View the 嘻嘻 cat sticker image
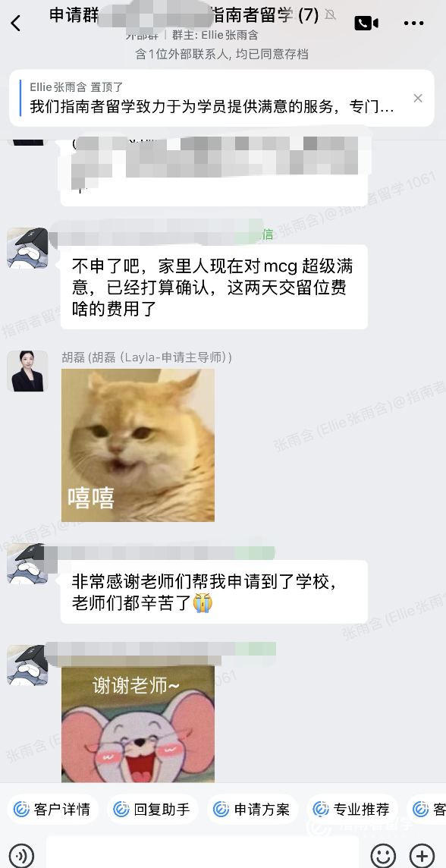This screenshot has height=868, width=446. [x=138, y=445]
